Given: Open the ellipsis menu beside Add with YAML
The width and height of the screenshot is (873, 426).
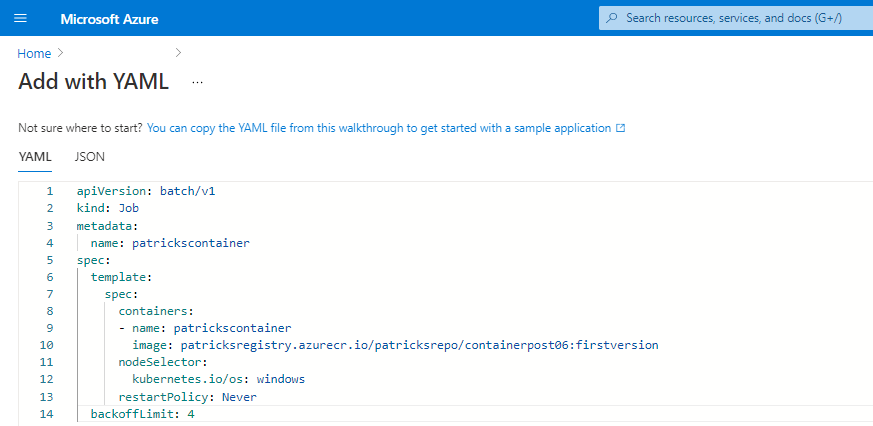Looking at the screenshot, I should click(198, 82).
